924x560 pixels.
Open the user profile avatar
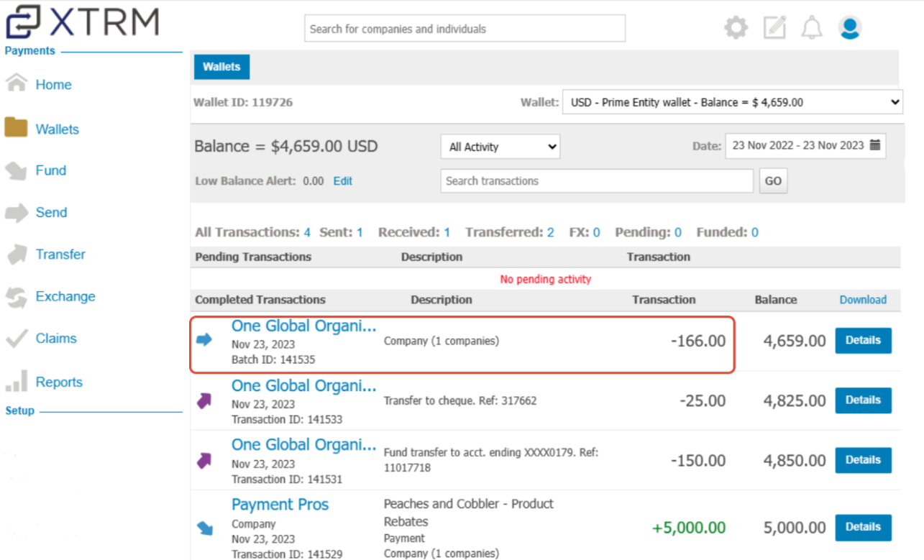click(850, 28)
